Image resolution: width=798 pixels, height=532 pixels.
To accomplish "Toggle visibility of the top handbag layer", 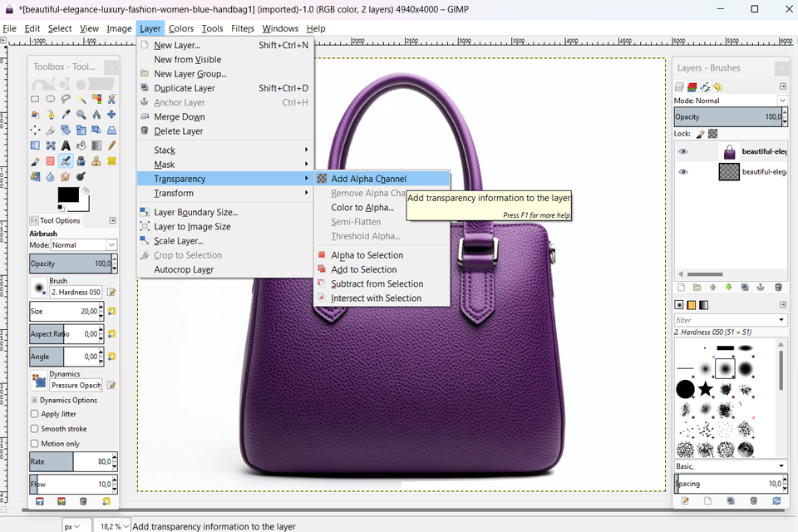I will [x=683, y=152].
